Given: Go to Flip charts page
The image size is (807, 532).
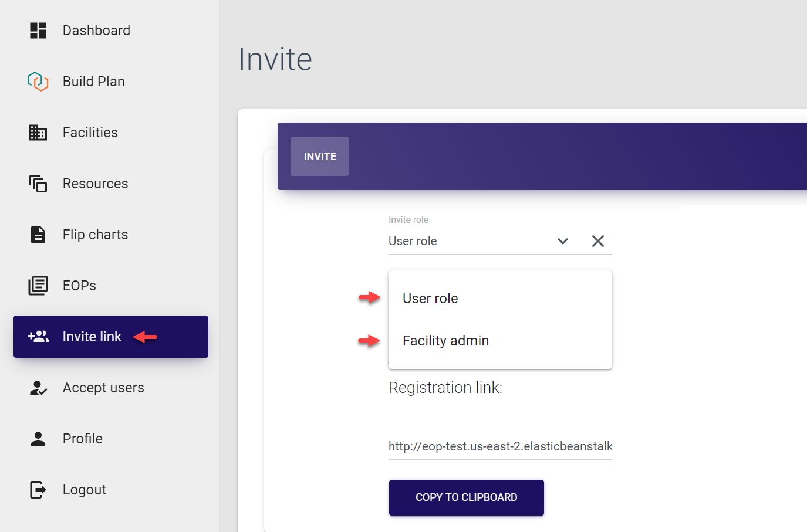Looking at the screenshot, I should click(x=95, y=235).
